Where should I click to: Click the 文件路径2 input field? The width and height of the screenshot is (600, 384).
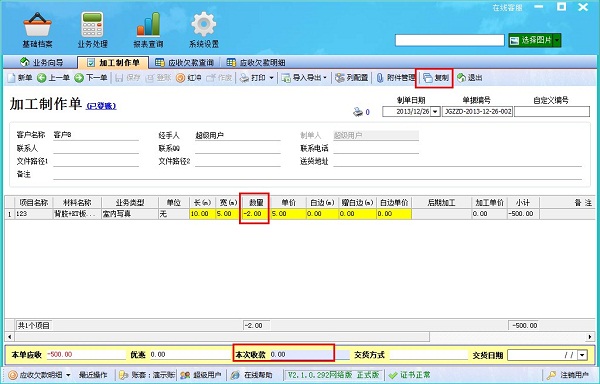pos(238,161)
